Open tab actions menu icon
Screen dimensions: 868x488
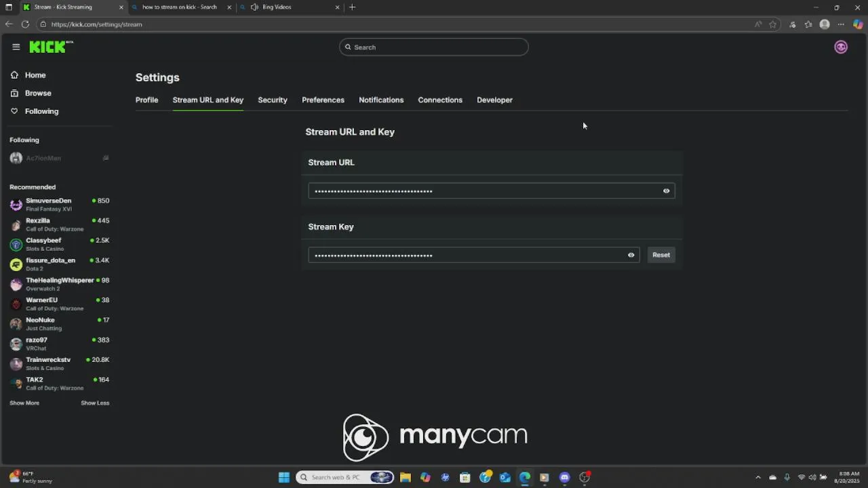point(9,7)
